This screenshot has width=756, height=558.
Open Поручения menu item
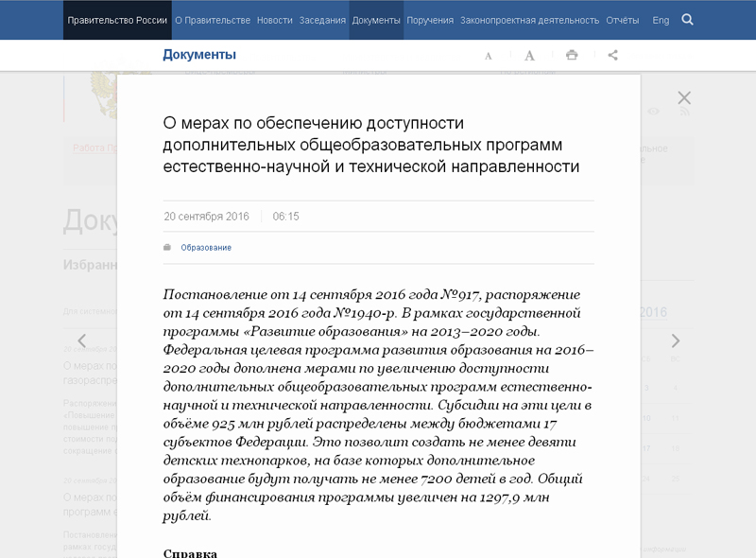pyautogui.click(x=430, y=20)
